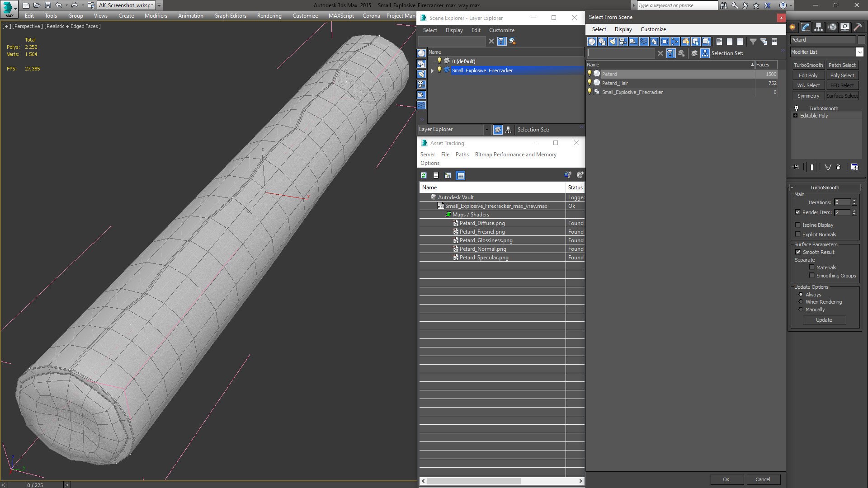Open Bitmap Performance and Memory menu
This screenshot has width=868, height=488.
tap(515, 155)
